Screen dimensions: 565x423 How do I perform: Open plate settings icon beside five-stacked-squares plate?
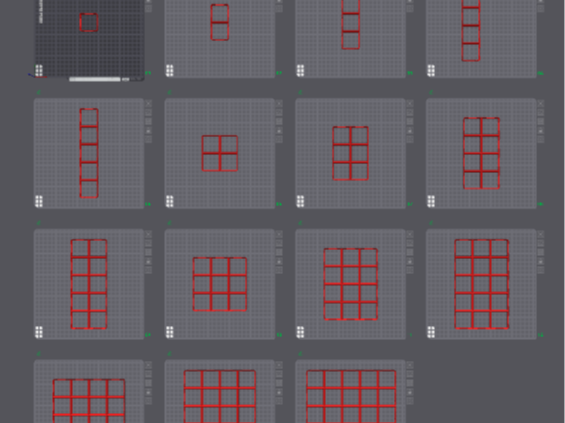pos(148,139)
